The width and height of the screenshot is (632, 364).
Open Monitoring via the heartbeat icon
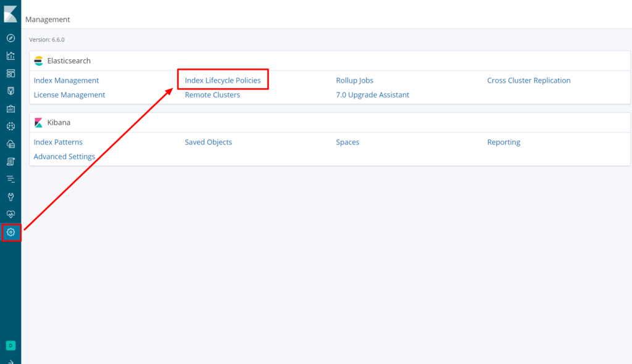tap(11, 214)
